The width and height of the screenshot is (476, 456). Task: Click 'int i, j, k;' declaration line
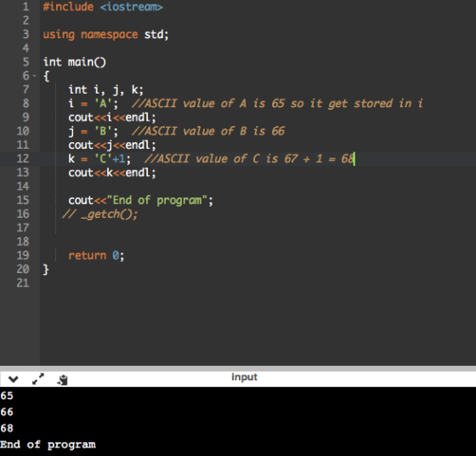tap(105, 89)
